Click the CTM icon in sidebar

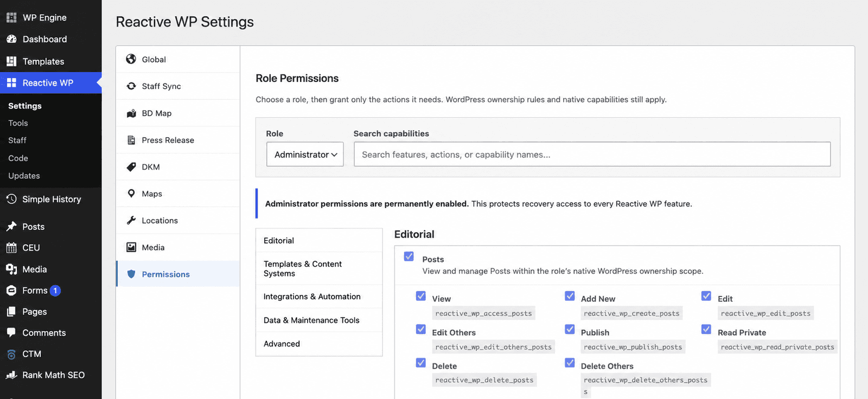[x=11, y=354]
